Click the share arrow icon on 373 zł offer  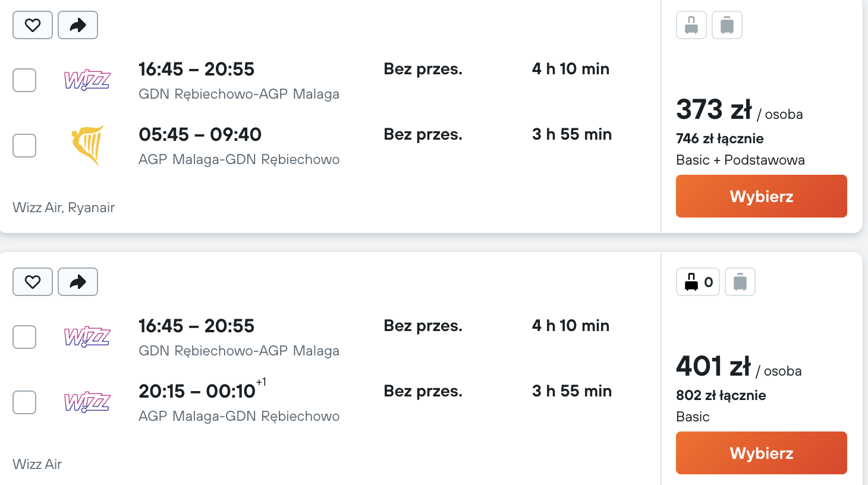pos(78,25)
